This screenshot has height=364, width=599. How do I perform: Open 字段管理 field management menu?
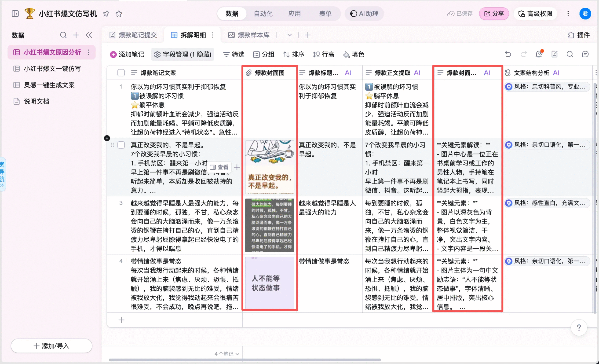[183, 54]
